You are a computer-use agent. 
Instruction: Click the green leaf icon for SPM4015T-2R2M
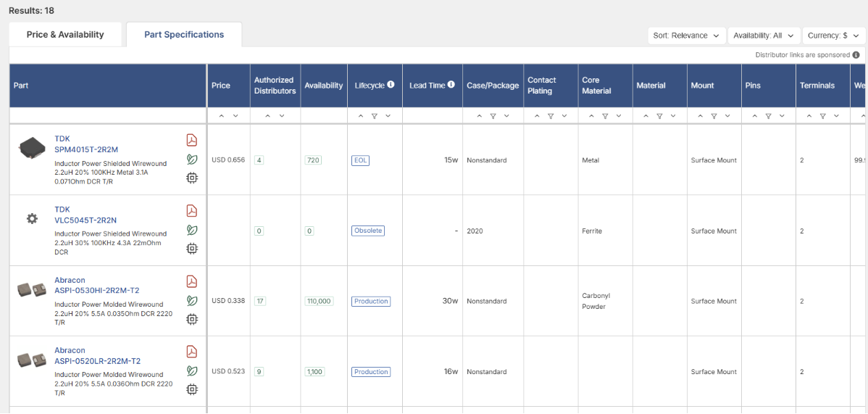tap(192, 160)
